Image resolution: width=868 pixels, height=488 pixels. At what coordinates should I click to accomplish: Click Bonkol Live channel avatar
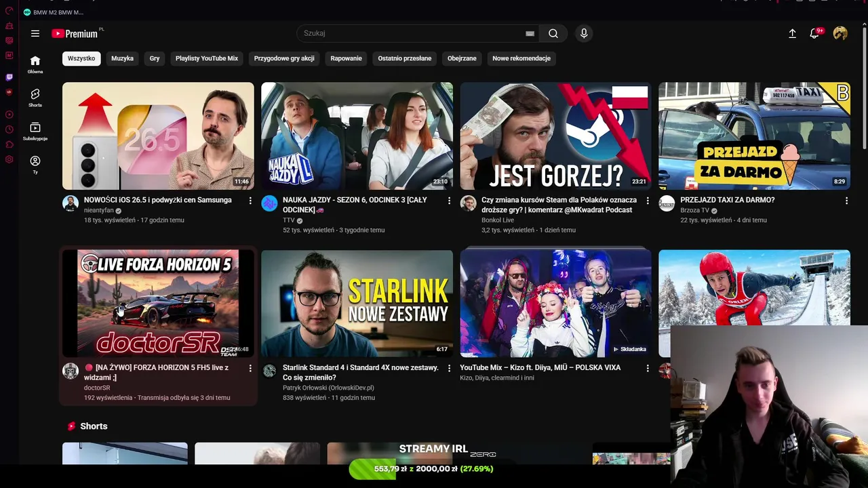pos(468,203)
